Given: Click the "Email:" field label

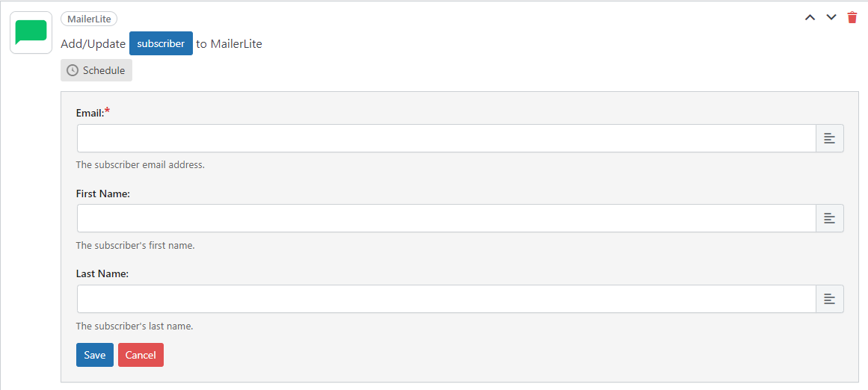Looking at the screenshot, I should 90,113.
